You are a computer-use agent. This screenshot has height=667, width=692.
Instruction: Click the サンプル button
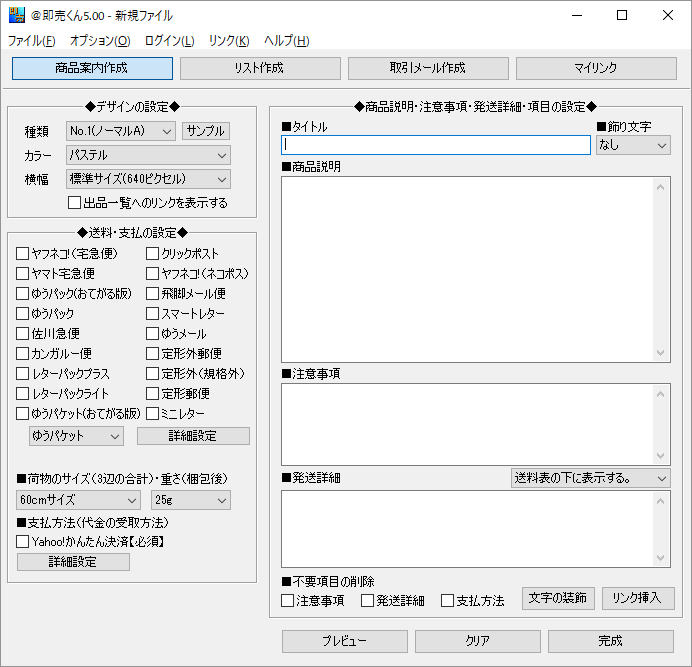click(205, 131)
